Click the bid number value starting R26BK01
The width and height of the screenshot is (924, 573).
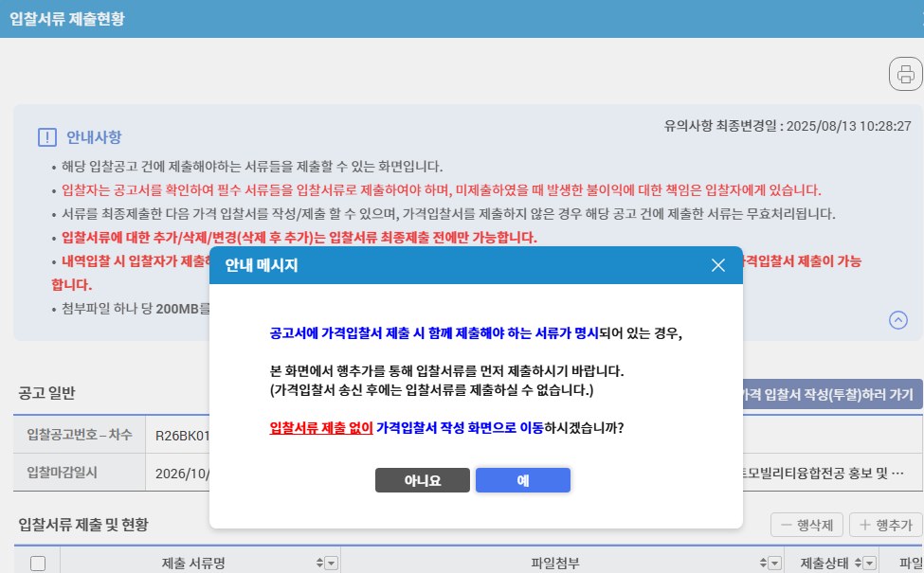(x=182, y=436)
